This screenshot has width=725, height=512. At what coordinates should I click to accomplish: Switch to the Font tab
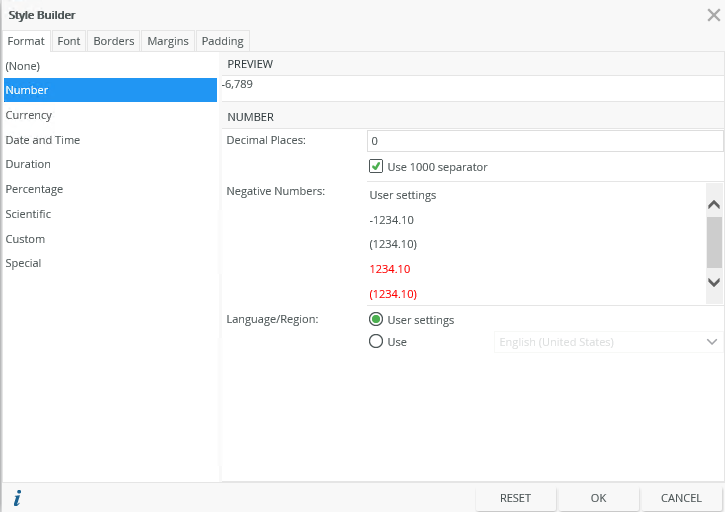69,41
